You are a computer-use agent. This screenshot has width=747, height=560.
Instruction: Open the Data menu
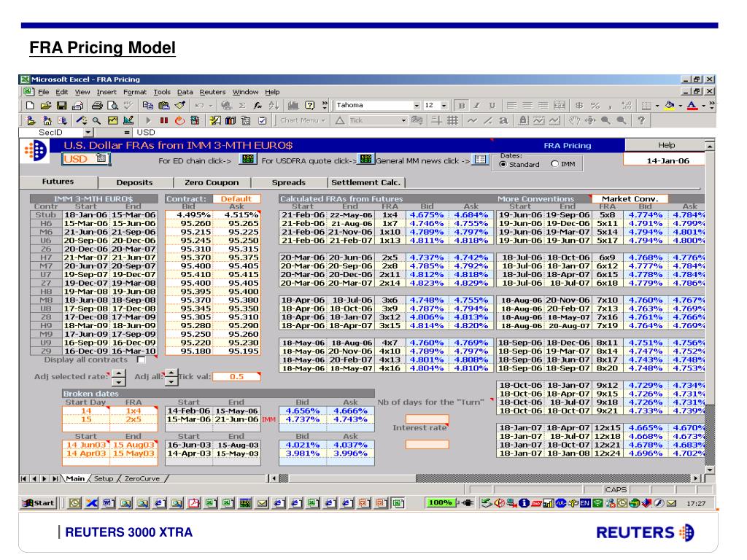[185, 92]
